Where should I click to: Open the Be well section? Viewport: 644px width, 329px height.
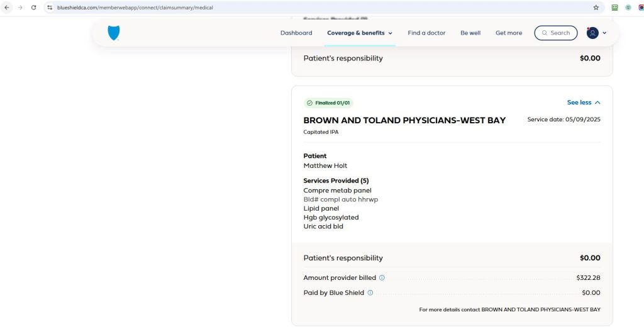[470, 33]
